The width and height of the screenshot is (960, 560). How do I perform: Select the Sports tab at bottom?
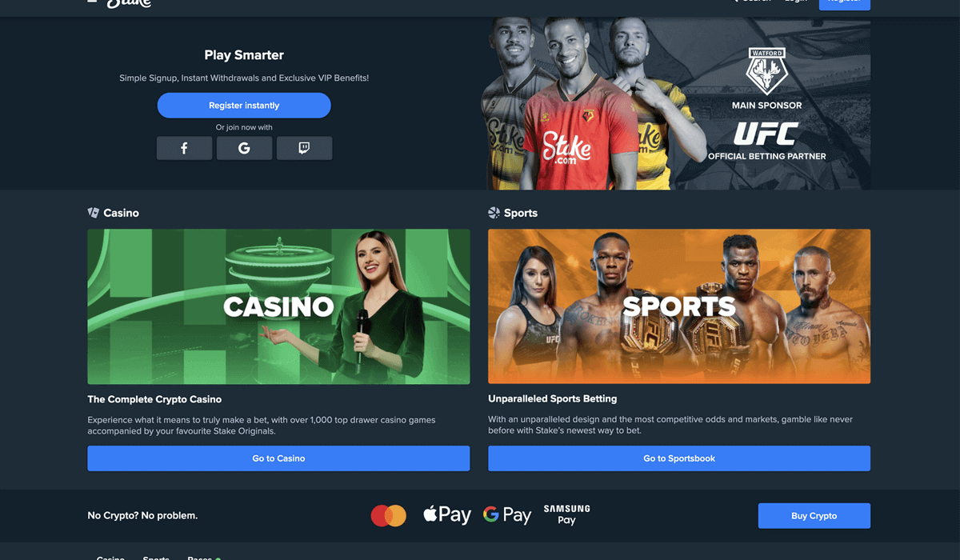coord(156,558)
